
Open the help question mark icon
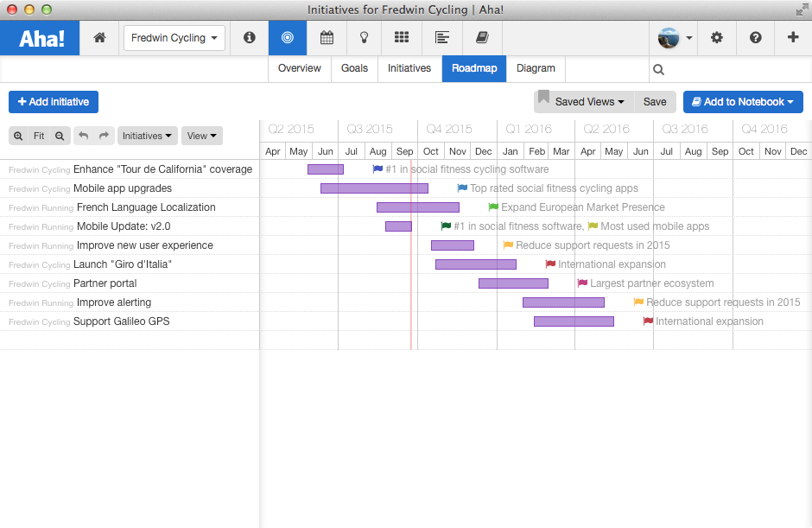point(756,38)
